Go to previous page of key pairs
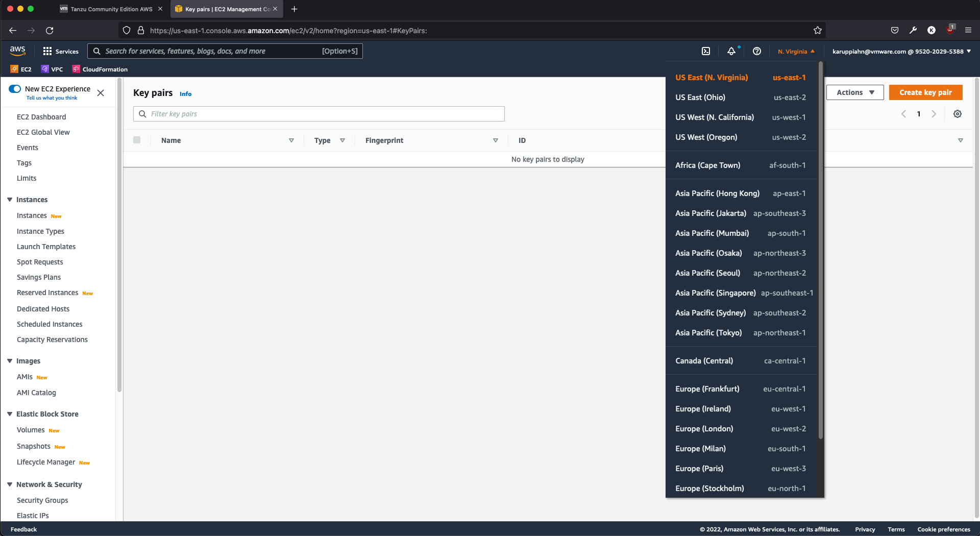Screen dimensions: 980x536 (x=903, y=114)
